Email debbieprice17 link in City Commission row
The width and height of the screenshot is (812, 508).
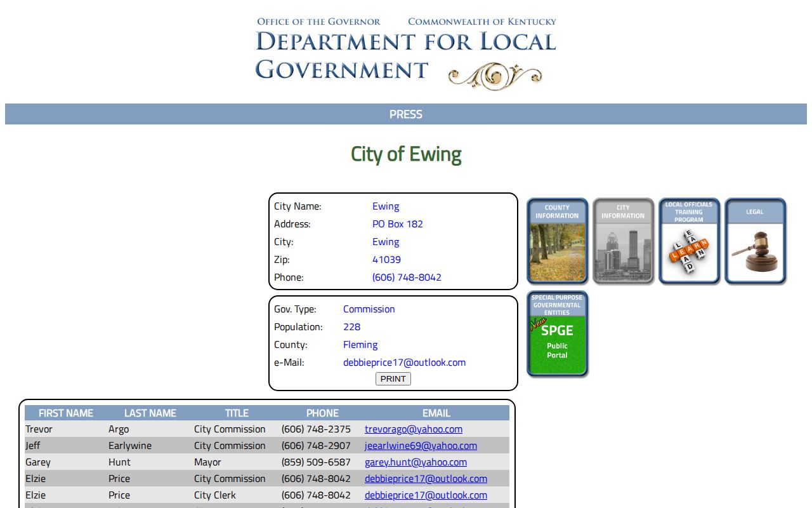coord(426,479)
